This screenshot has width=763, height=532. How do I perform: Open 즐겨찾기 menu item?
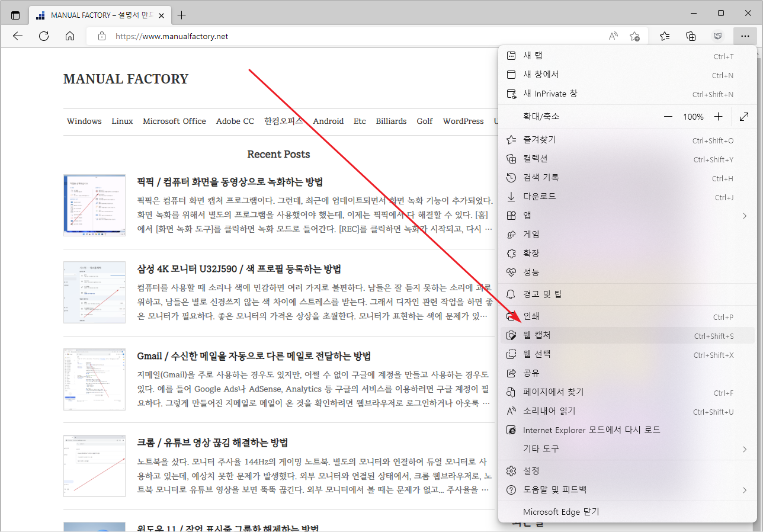[627, 140]
